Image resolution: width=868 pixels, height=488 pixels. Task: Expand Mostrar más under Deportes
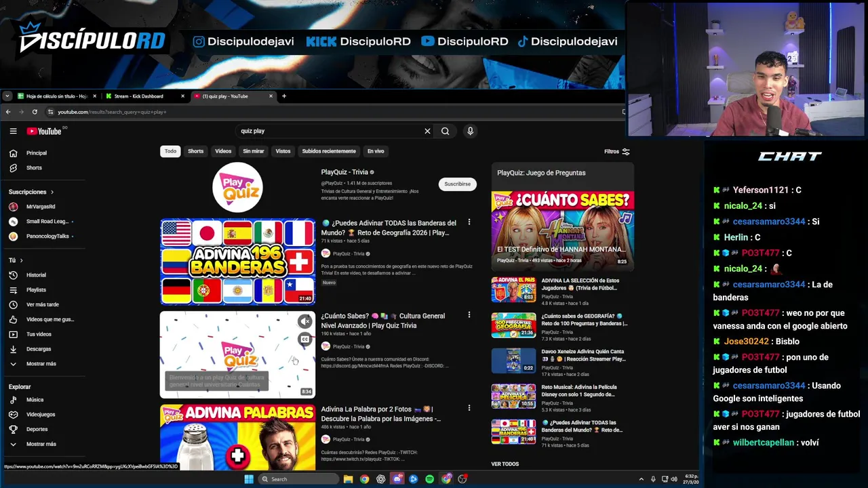[x=41, y=444]
